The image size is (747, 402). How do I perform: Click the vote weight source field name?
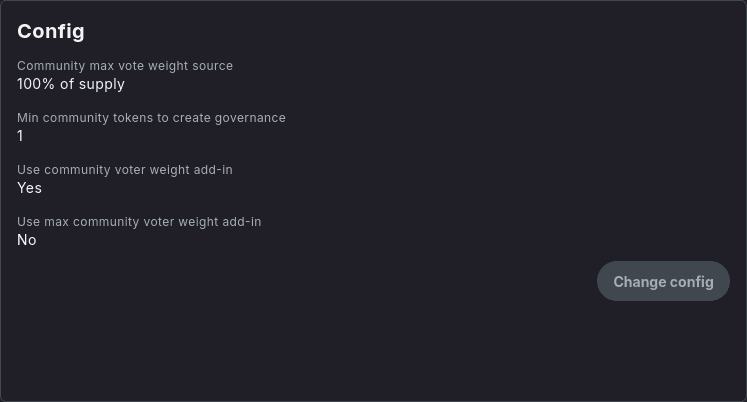125,66
